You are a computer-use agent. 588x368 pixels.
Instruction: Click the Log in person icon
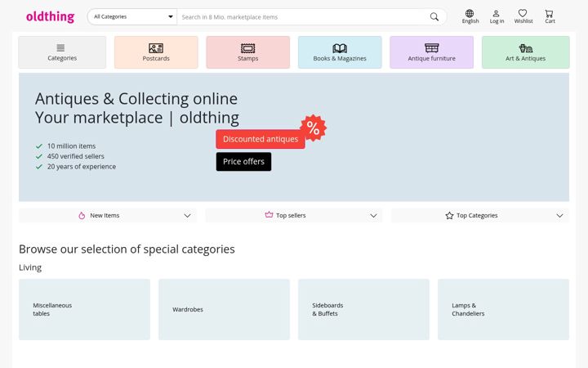point(497,14)
